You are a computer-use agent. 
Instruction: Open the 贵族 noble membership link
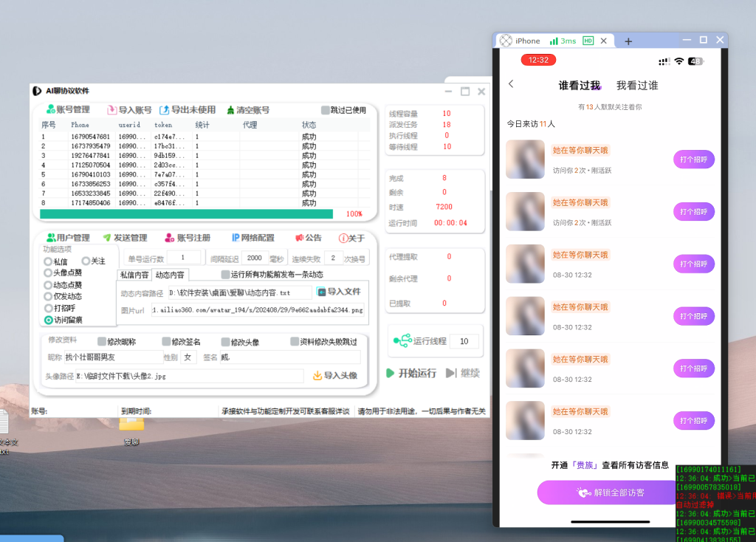[586, 466]
